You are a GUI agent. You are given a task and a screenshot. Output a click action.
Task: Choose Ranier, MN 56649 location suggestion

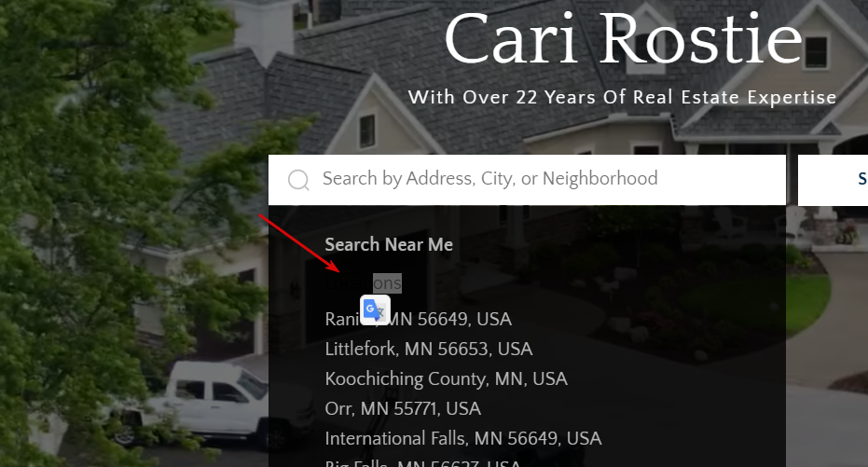click(418, 320)
